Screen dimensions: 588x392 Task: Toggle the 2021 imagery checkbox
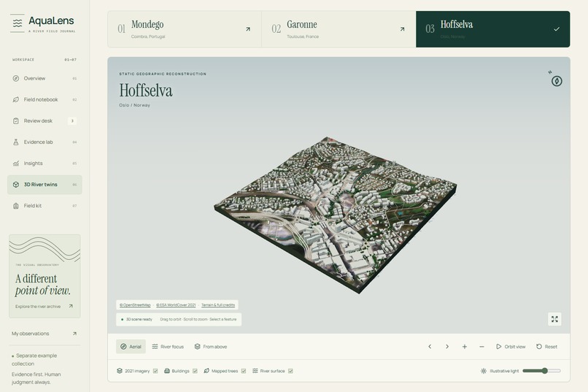(x=155, y=371)
